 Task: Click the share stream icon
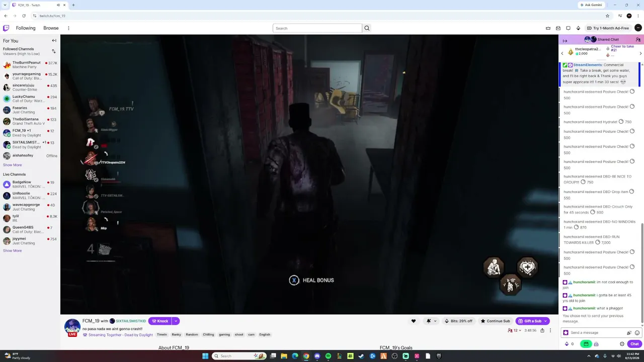coord(542,330)
